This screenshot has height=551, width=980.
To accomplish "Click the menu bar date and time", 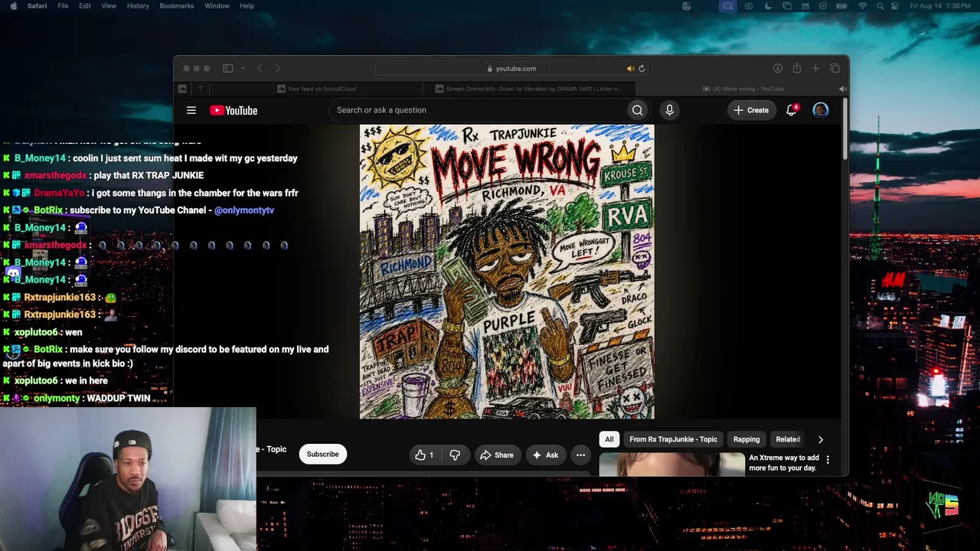I will coord(941,6).
